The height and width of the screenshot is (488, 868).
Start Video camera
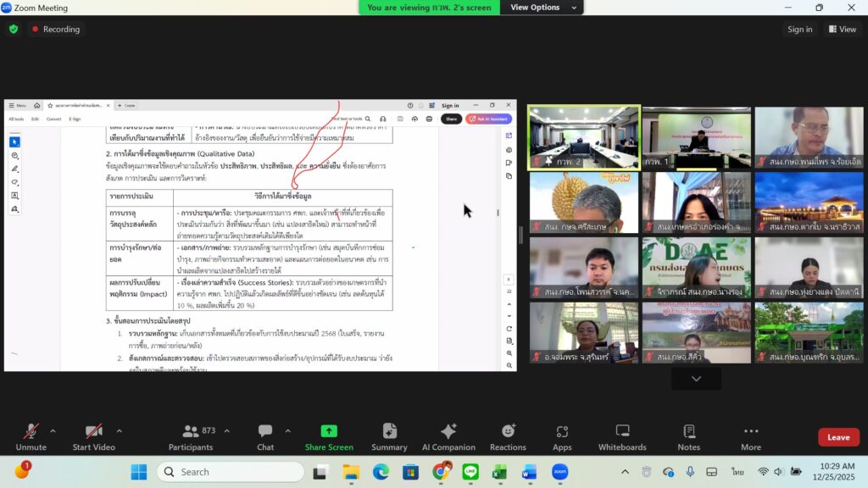[93, 437]
